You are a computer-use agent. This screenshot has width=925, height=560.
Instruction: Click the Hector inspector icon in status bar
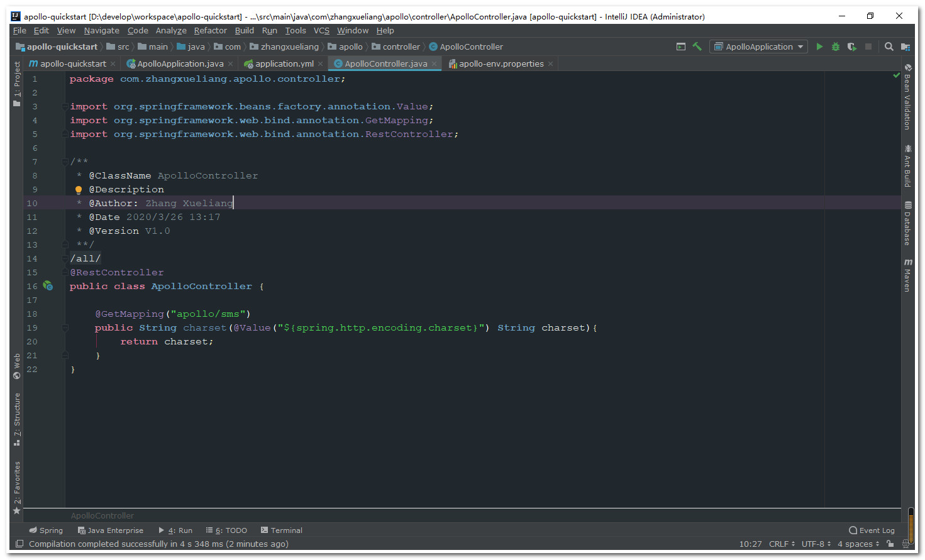coord(906,544)
